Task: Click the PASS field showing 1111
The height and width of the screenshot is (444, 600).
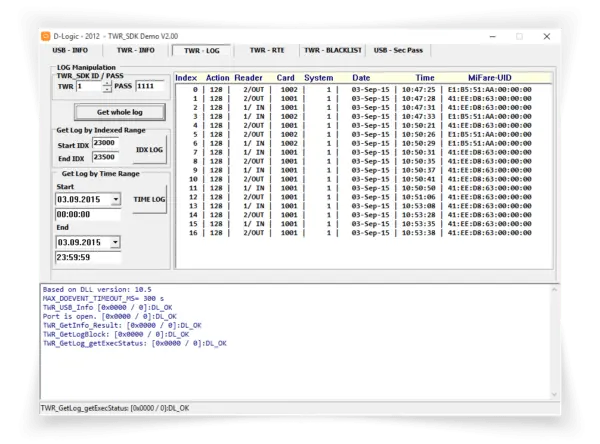Action: coord(150,86)
